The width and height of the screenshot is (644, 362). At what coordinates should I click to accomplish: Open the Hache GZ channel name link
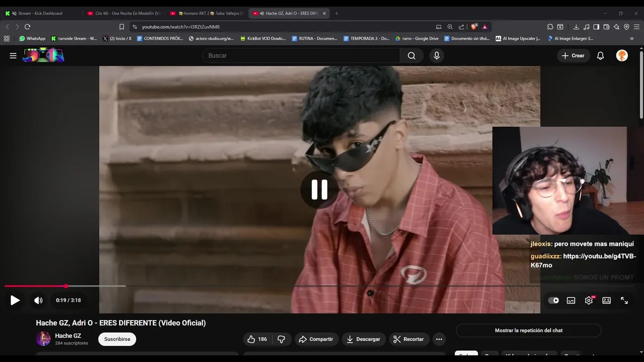coord(68,336)
